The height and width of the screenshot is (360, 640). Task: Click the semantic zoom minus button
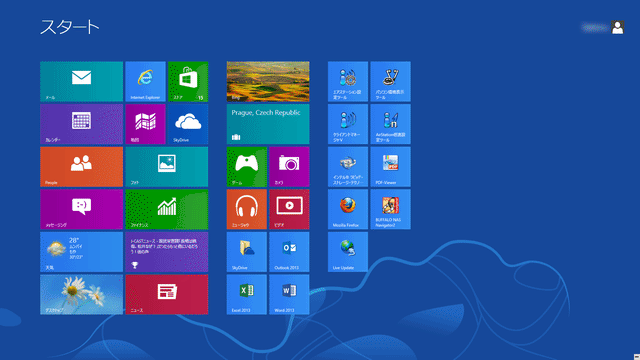click(637, 357)
